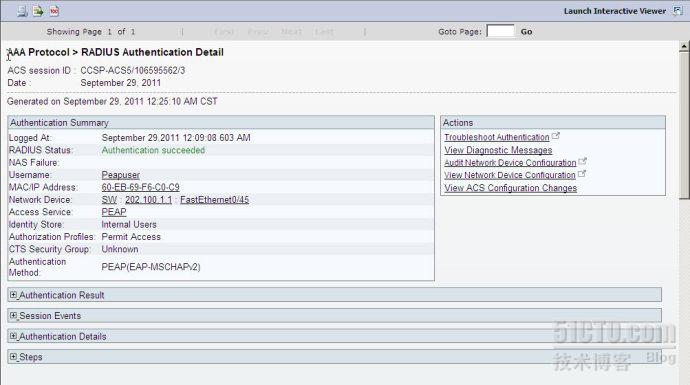The width and height of the screenshot is (690, 385).
Task: Open the View Network Device Configuration link
Action: click(510, 175)
